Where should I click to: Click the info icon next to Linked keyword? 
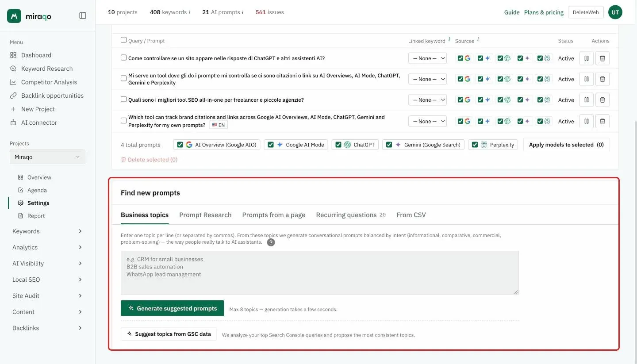coord(449,39)
